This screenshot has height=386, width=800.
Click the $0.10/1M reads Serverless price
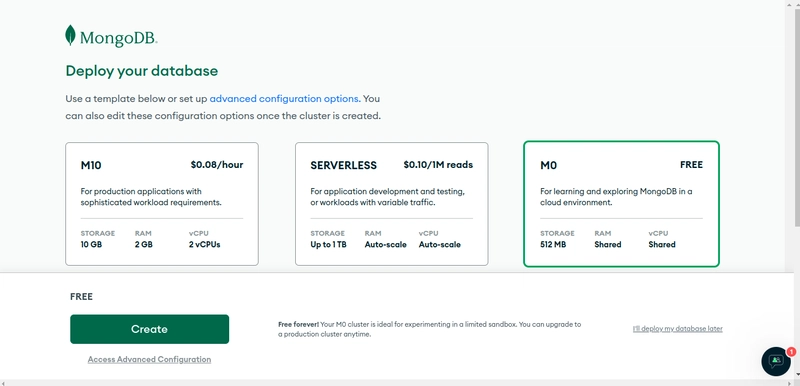pyautogui.click(x=438, y=165)
